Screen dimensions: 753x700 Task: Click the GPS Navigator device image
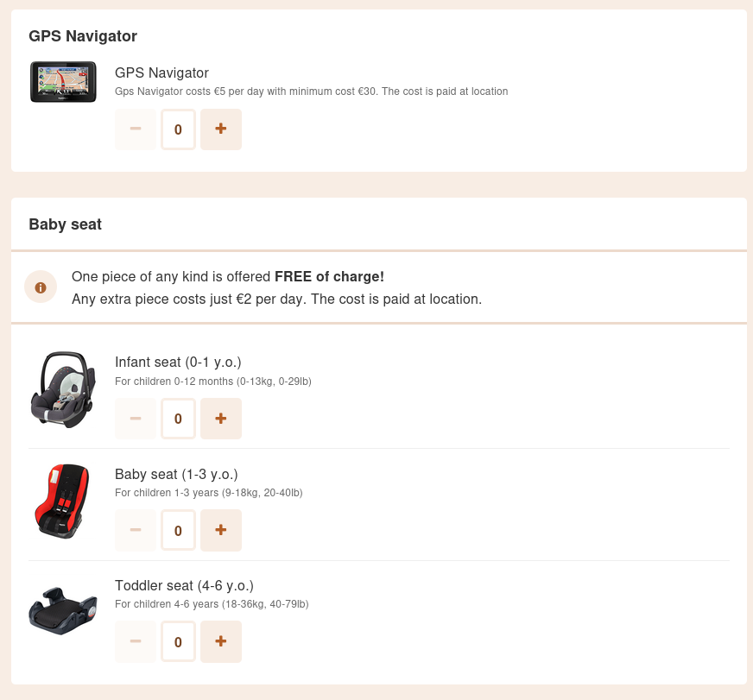(x=63, y=82)
